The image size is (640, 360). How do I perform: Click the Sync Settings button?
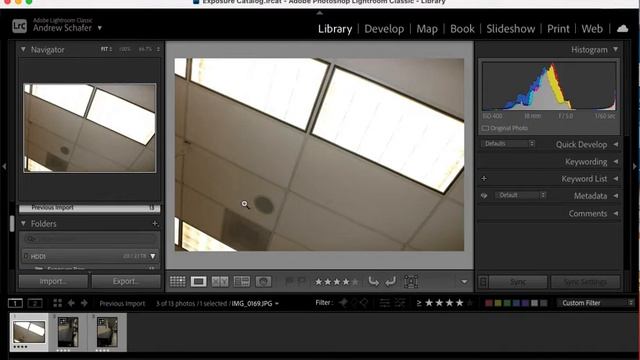585,282
